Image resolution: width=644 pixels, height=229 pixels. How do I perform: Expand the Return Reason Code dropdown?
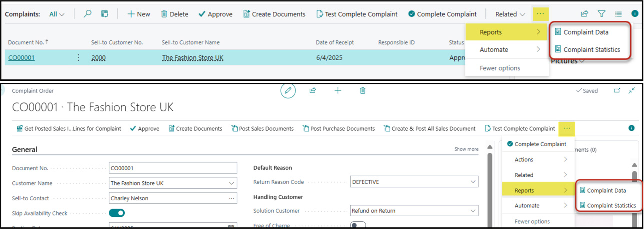(x=472, y=182)
